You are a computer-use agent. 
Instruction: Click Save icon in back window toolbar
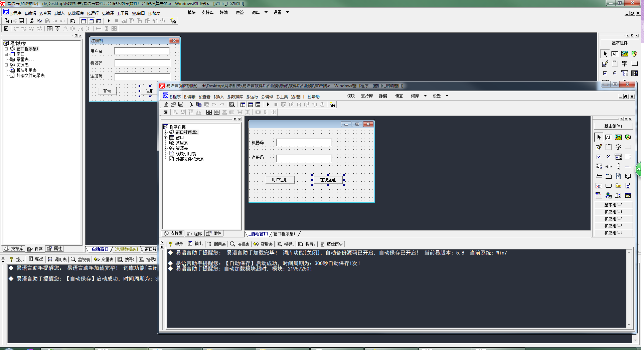pyautogui.click(x=21, y=21)
